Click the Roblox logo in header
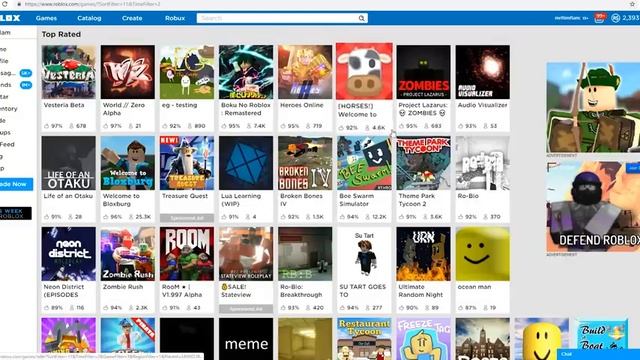 coord(10,18)
